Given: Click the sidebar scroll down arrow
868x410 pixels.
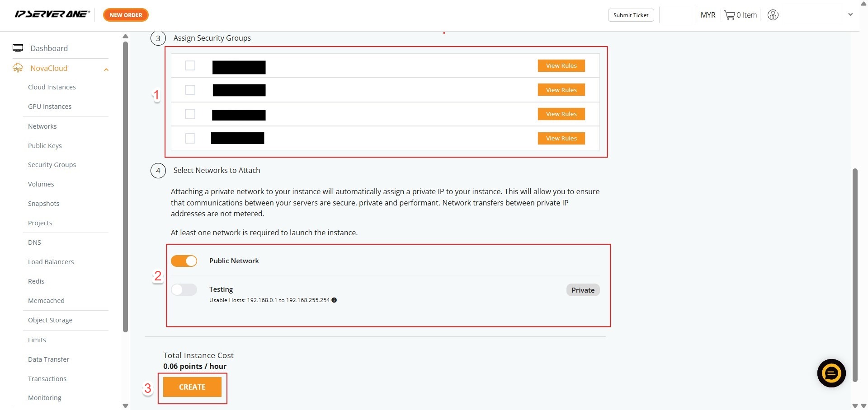Looking at the screenshot, I should click(126, 405).
